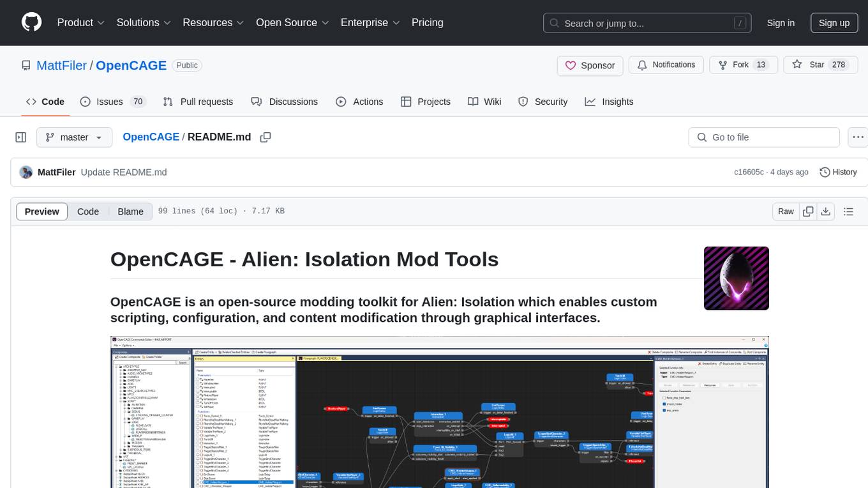
Task: Open the Pull requests tab
Action: [x=198, y=102]
